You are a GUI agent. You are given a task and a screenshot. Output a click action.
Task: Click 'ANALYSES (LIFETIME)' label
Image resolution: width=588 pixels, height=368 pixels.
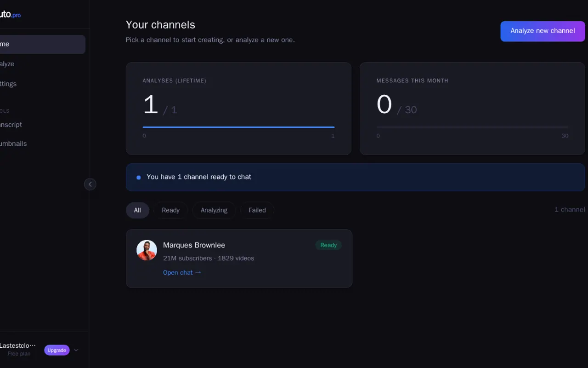point(174,80)
